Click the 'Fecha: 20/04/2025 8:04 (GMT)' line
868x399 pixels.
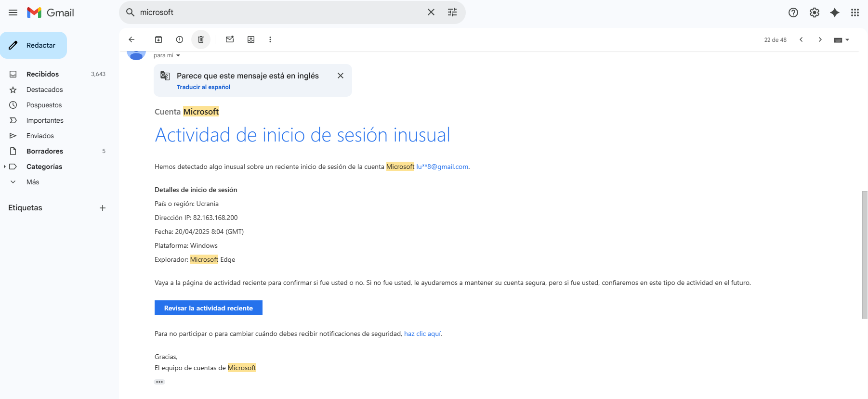[x=199, y=232]
